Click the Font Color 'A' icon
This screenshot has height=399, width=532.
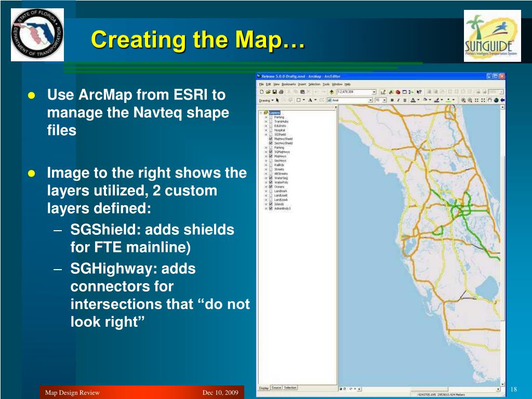(x=413, y=100)
